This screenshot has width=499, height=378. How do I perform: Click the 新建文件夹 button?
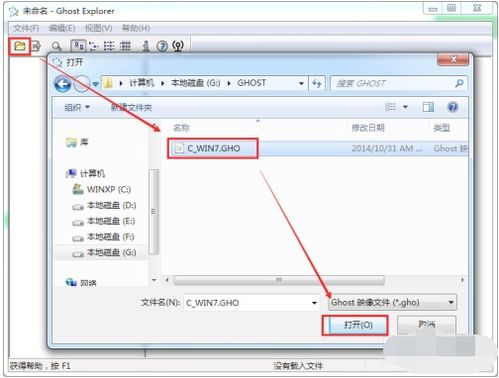tap(131, 107)
